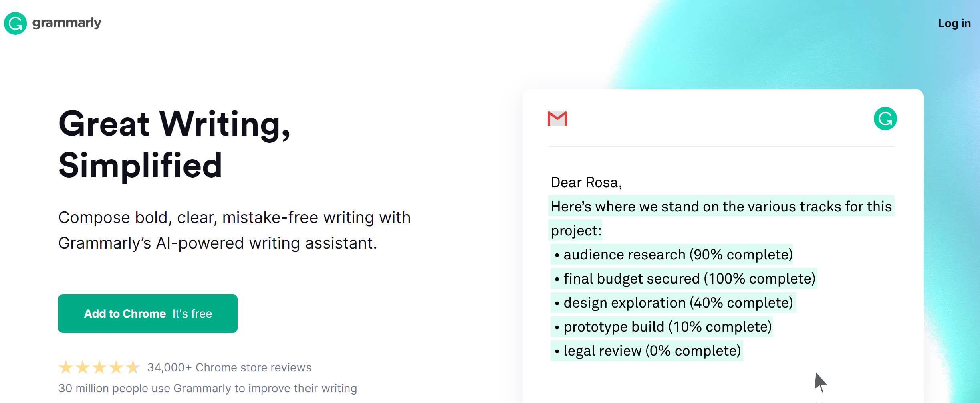Click the fourth gold rating star
Viewport: 980px width, 403px height.
[116, 367]
